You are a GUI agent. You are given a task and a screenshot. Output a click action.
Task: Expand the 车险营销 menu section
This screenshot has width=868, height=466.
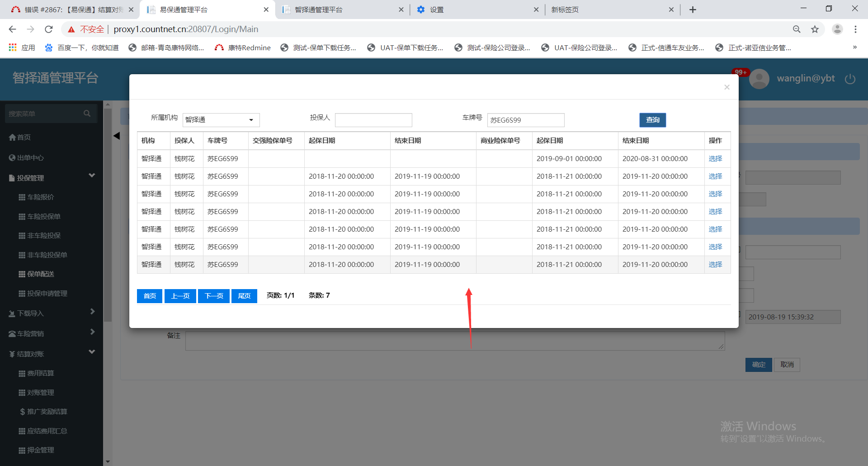tap(92, 332)
